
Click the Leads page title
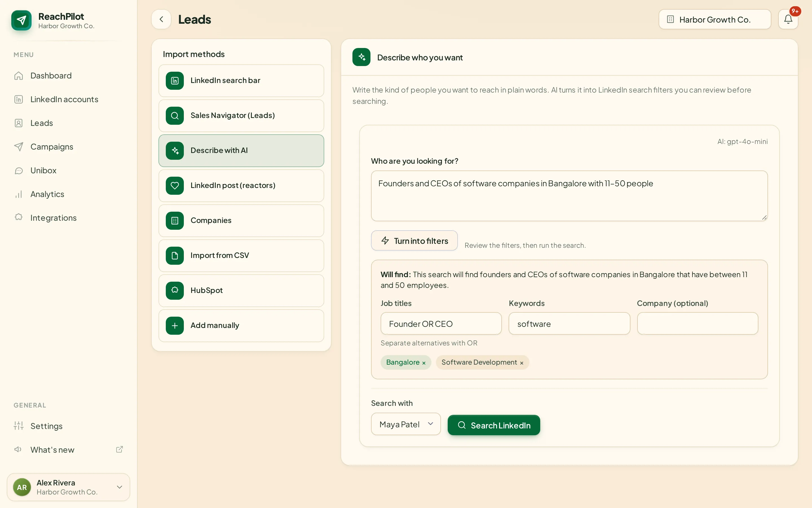click(195, 19)
